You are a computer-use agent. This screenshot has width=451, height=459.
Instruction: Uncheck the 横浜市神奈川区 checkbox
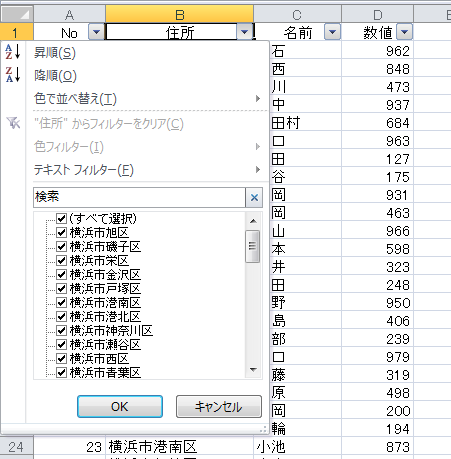pos(61,331)
